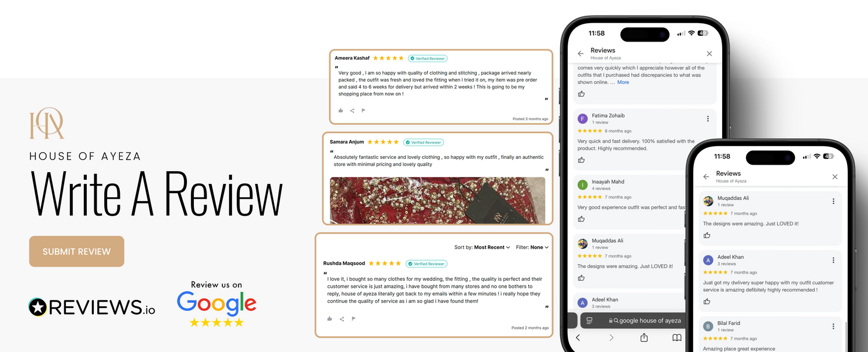Image resolution: width=868 pixels, height=352 pixels.
Task: Go back from Reviews on left phone
Action: (580, 53)
